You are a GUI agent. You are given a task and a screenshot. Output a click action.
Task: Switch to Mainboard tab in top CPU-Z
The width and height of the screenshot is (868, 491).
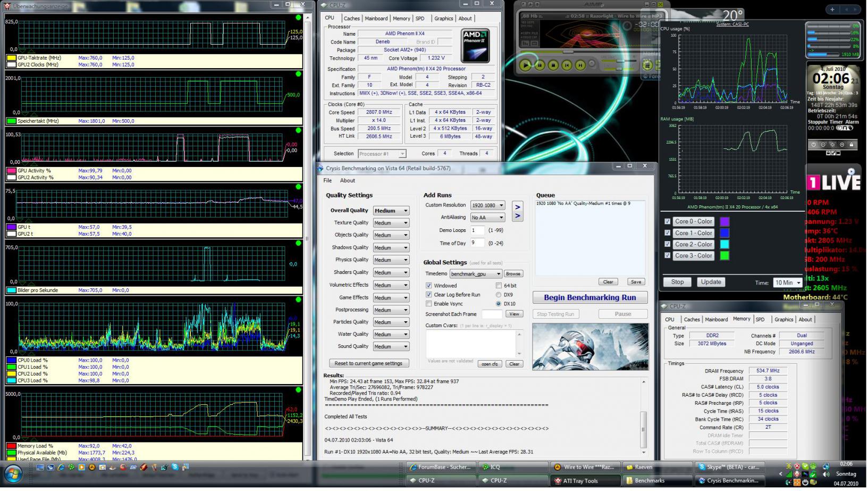pyautogui.click(x=376, y=19)
